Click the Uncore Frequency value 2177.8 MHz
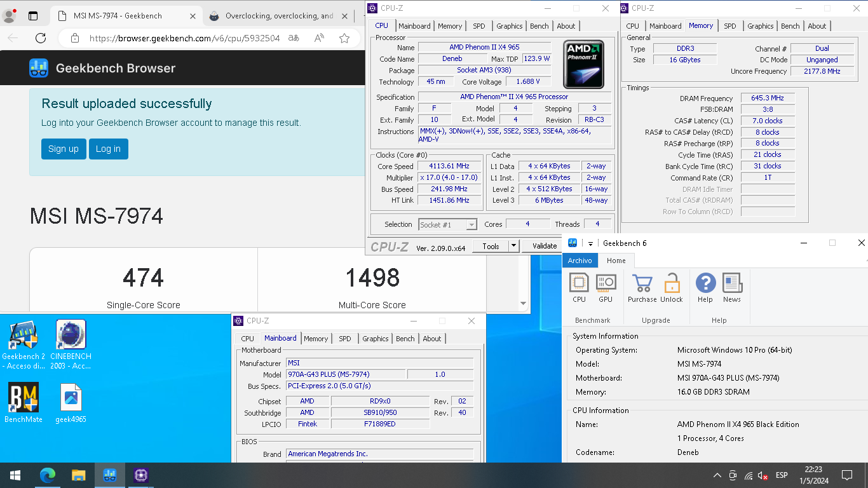868x488 pixels. coord(822,71)
